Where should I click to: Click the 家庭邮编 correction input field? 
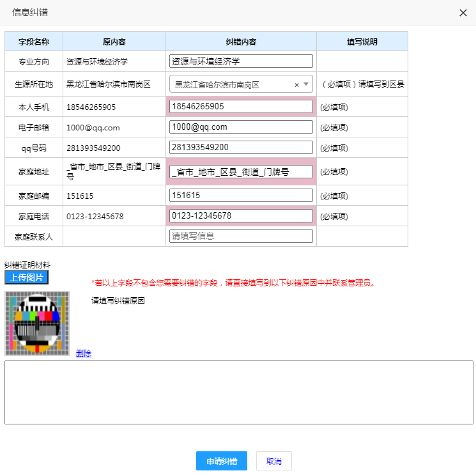[x=241, y=196]
